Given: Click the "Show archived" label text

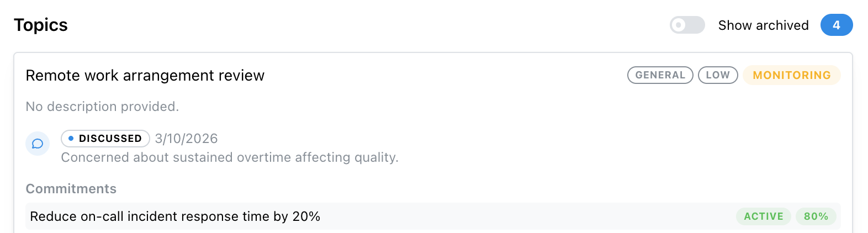Looking at the screenshot, I should [x=763, y=25].
